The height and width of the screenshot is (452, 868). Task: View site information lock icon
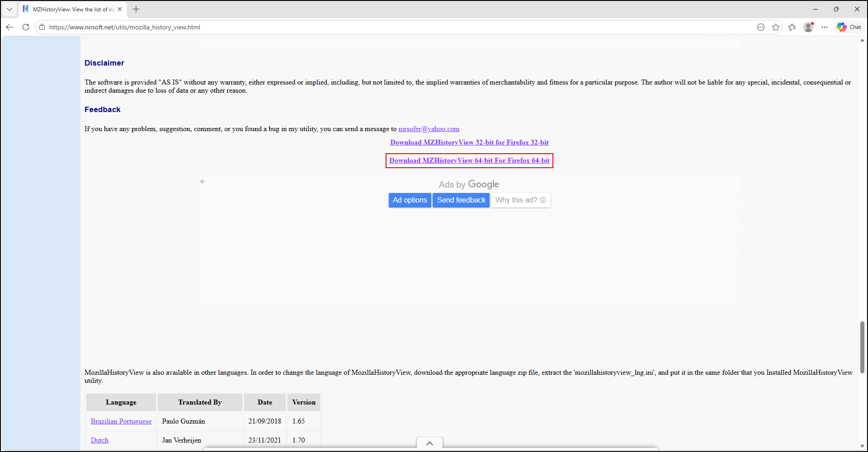pos(42,27)
